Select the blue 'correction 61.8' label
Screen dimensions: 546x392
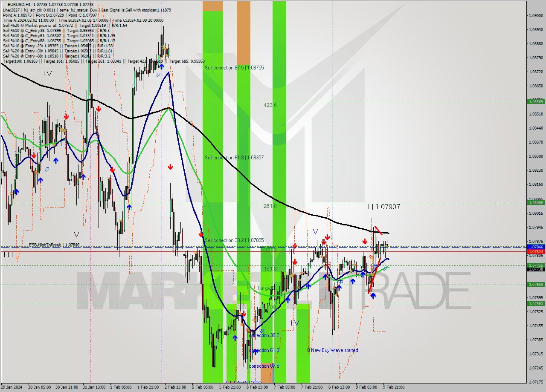(x=264, y=350)
